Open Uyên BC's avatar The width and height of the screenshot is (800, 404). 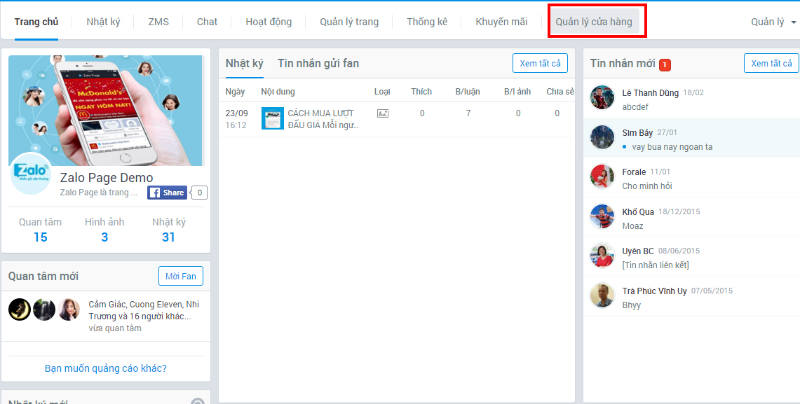click(602, 256)
